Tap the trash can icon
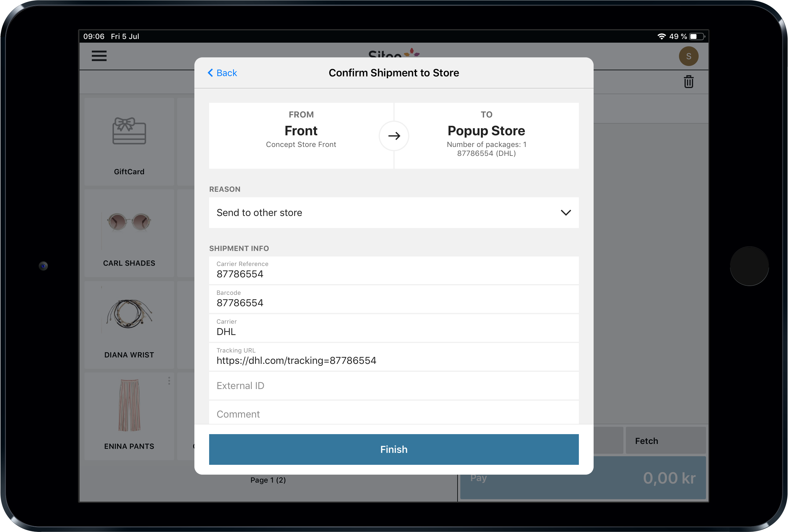Image resolution: width=788 pixels, height=532 pixels. pyautogui.click(x=688, y=82)
